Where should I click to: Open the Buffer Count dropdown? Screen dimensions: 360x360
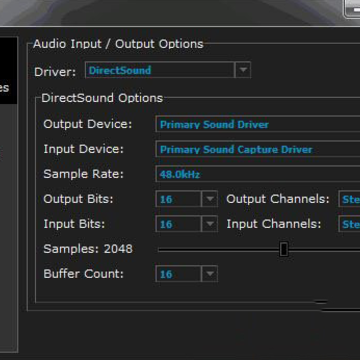(x=187, y=274)
